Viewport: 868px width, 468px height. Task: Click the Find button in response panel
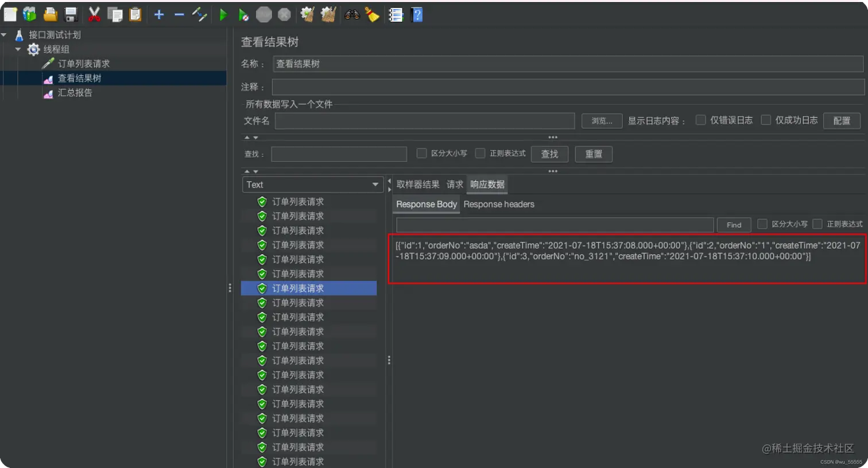(734, 225)
